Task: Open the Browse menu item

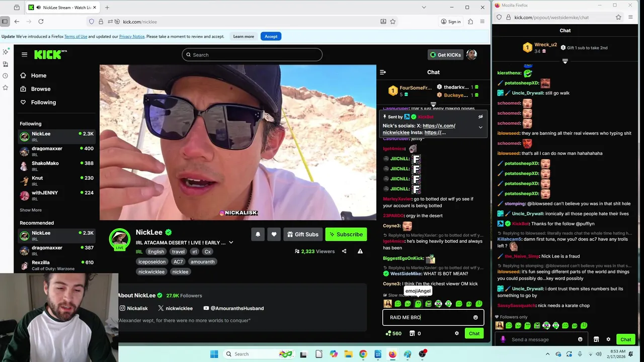Action: [x=41, y=89]
